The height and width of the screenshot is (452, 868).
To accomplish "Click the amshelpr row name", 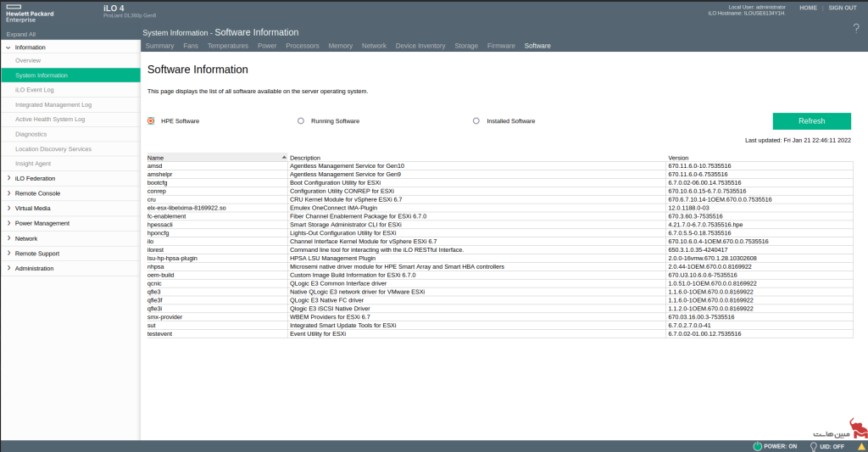I will click(x=159, y=175).
